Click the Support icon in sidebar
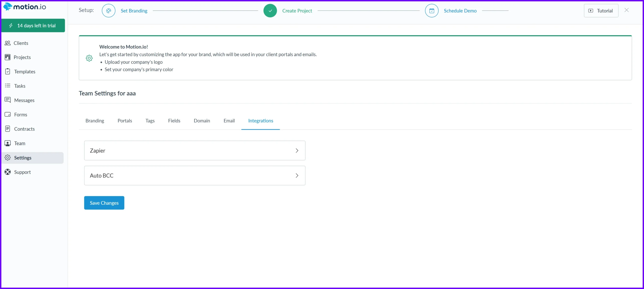 (8, 172)
